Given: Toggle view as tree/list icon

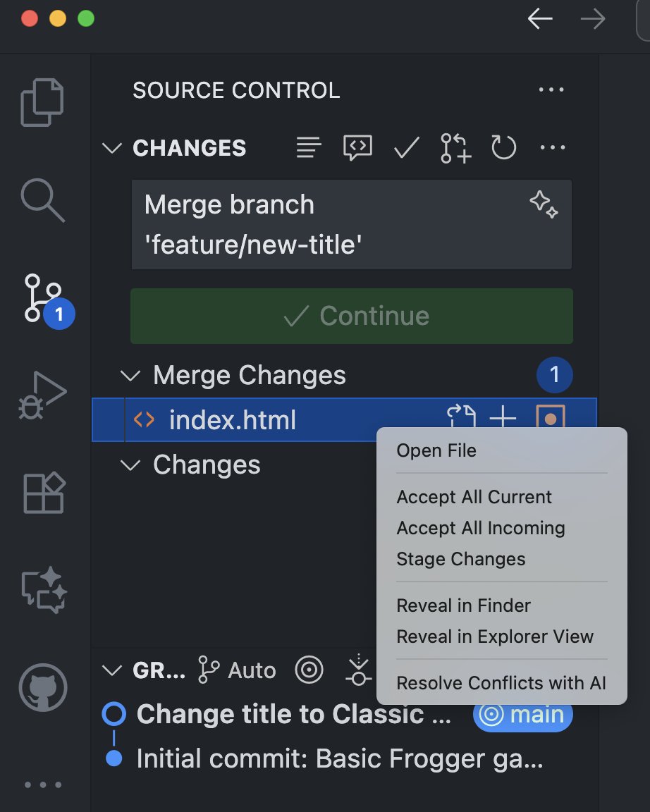Looking at the screenshot, I should click(309, 148).
